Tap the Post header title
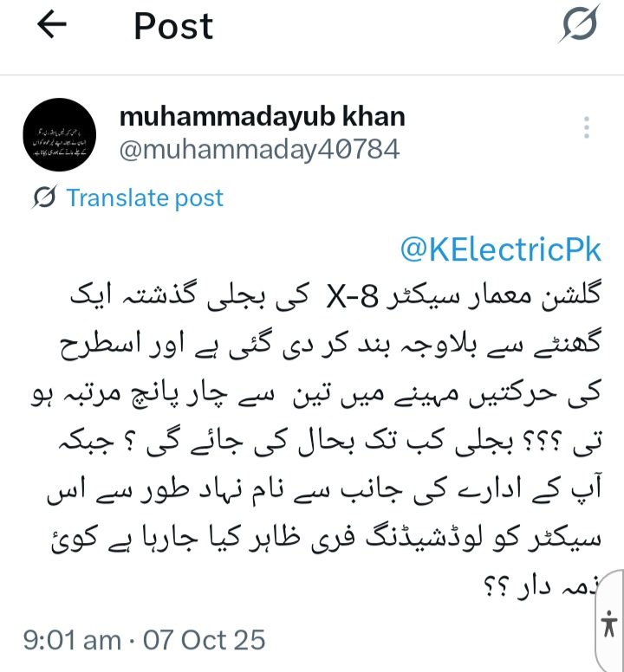The height and width of the screenshot is (672, 624). coord(173,26)
